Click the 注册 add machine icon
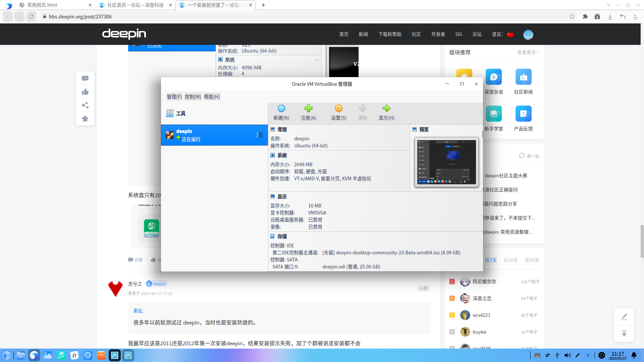The width and height of the screenshot is (644, 362). pos(308,112)
